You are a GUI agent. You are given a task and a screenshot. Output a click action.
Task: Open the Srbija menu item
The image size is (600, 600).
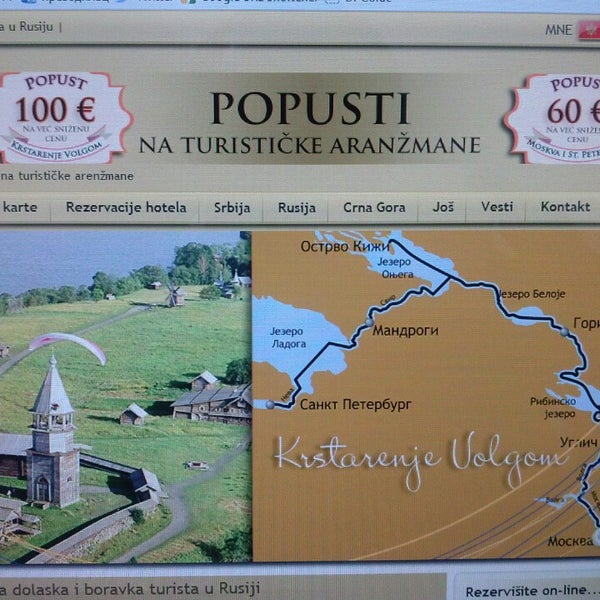tap(232, 207)
